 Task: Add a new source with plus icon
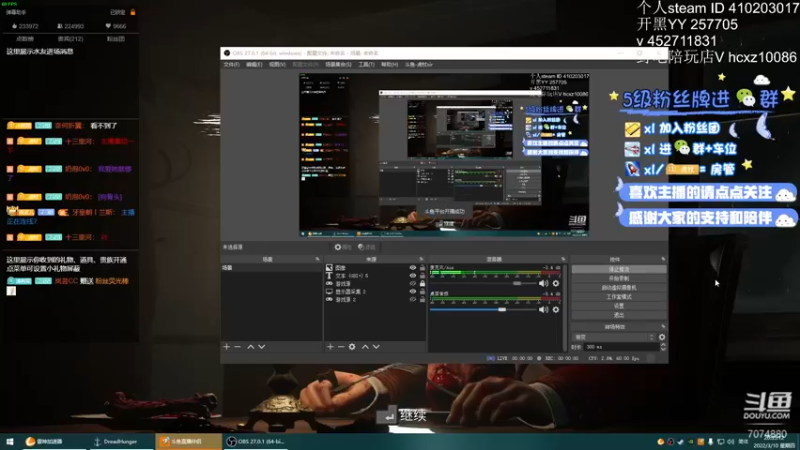330,347
